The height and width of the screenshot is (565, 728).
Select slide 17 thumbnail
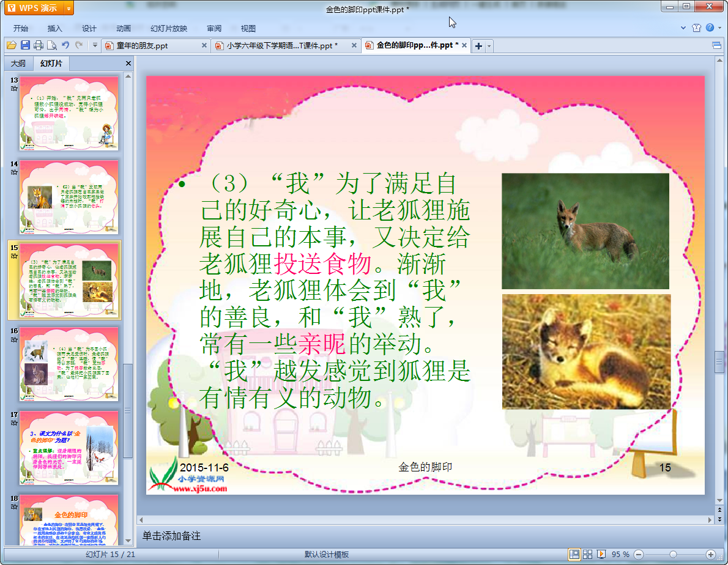(x=69, y=448)
